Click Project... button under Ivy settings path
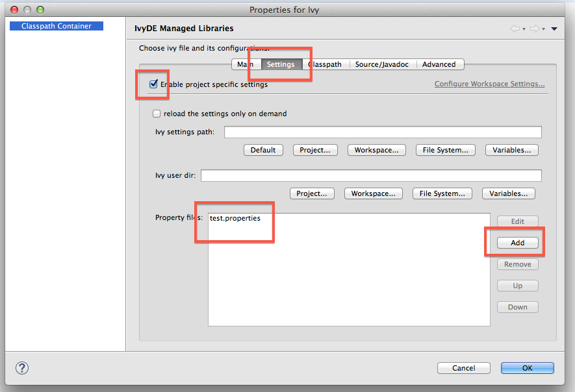The image size is (575, 392). coord(315,150)
